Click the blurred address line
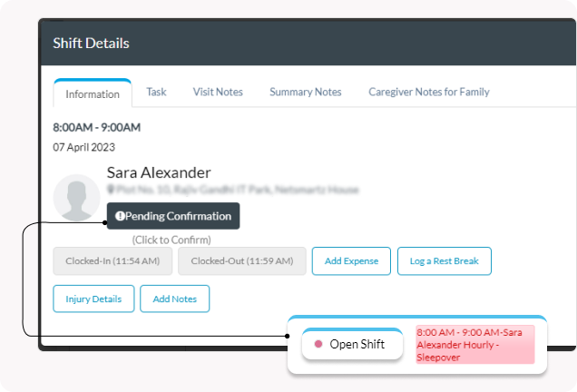The image size is (577, 392). pyautogui.click(x=233, y=190)
